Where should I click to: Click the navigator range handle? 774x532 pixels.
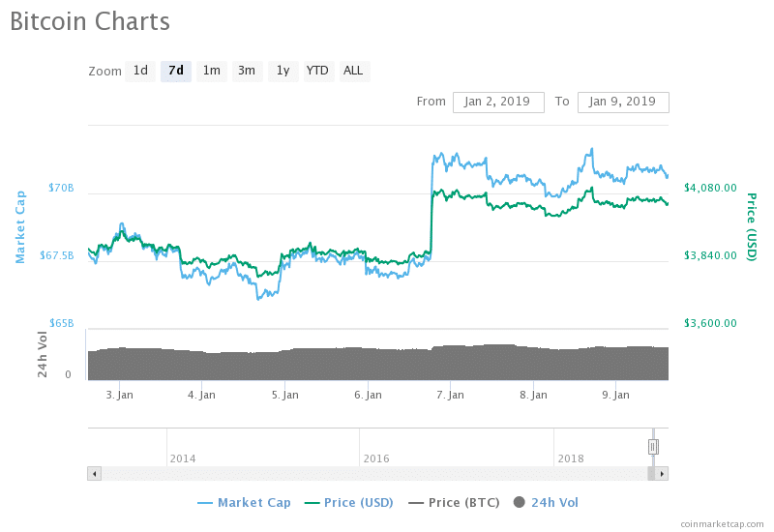tap(653, 447)
